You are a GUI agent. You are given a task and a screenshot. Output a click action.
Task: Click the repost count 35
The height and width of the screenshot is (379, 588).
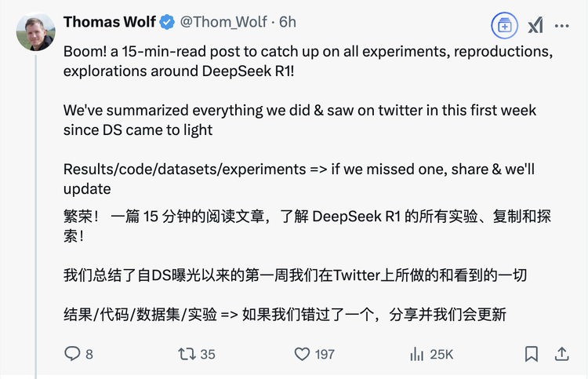click(207, 355)
